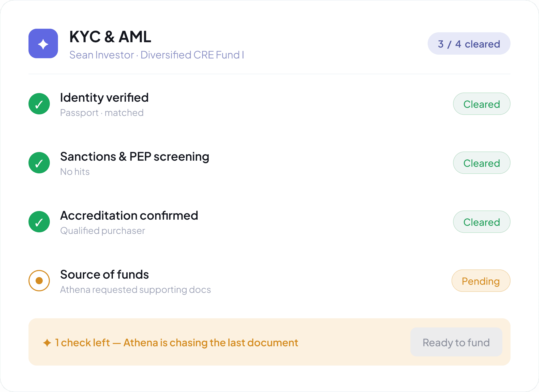Click the Pending badge for Source of funds
Screen dimensions: 539x392
point(481,281)
